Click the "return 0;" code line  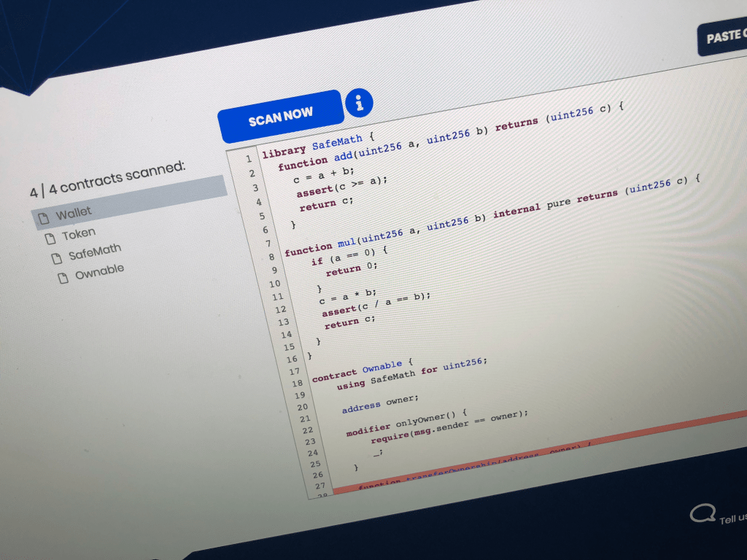(351, 269)
